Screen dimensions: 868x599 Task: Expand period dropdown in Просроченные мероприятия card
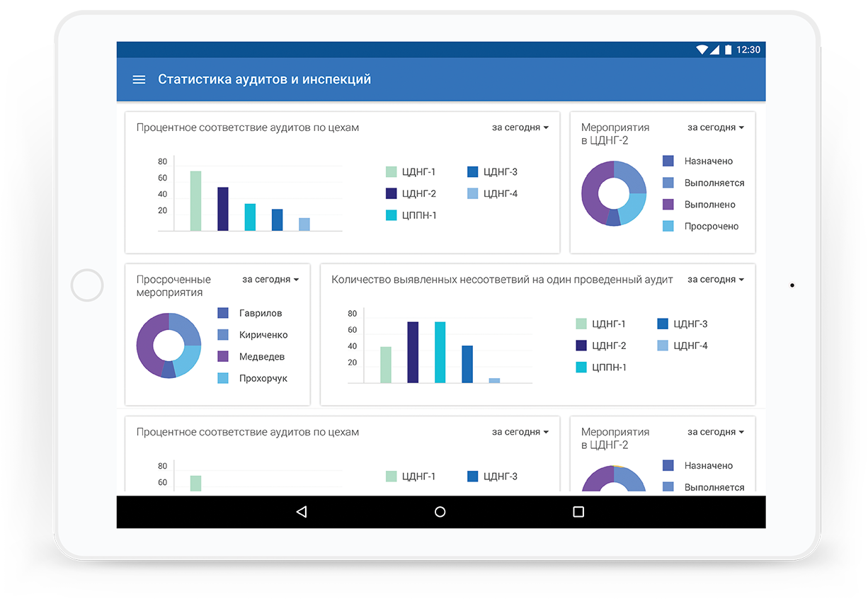270,280
